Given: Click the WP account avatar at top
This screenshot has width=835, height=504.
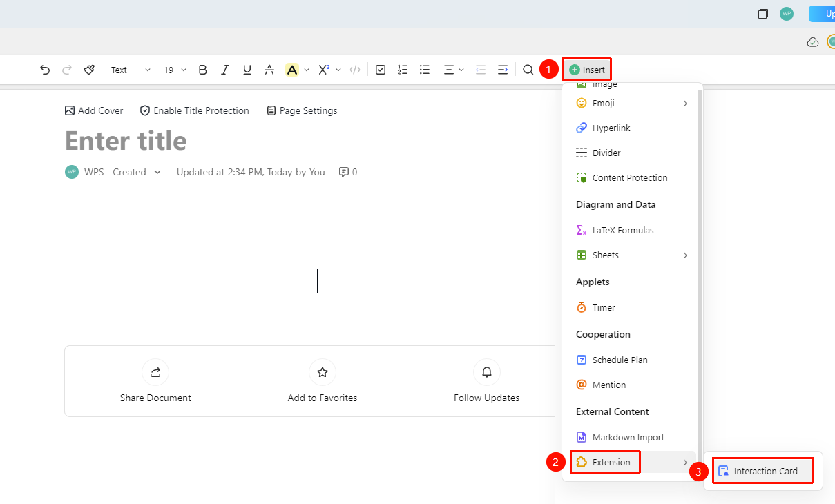Looking at the screenshot, I should (787, 14).
